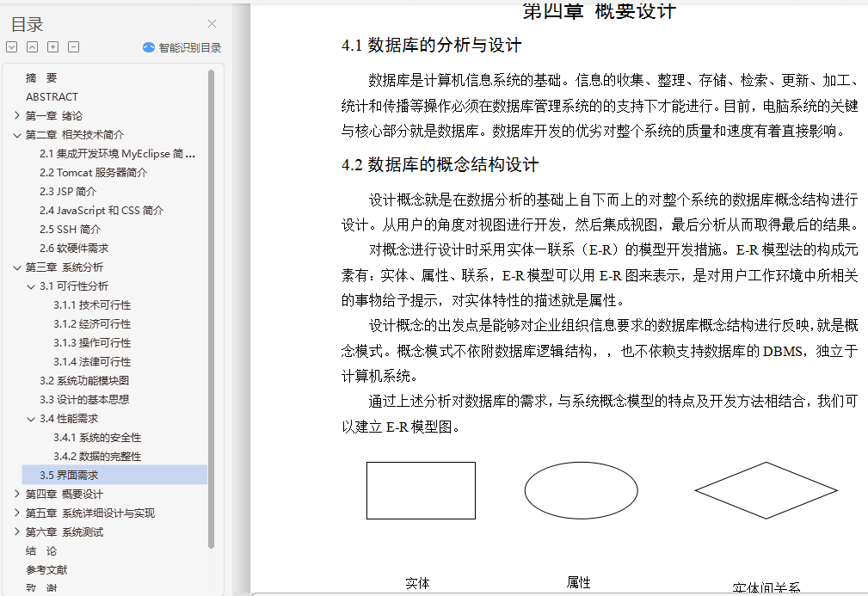Collapse the 3.4 性能需求 chevron
The height and width of the screenshot is (596, 868).
click(x=31, y=419)
